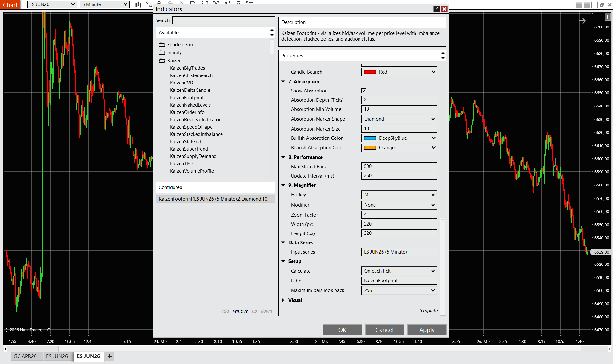Open the 5 Minute interval dropdown
The height and width of the screenshot is (364, 613).
(104, 4)
